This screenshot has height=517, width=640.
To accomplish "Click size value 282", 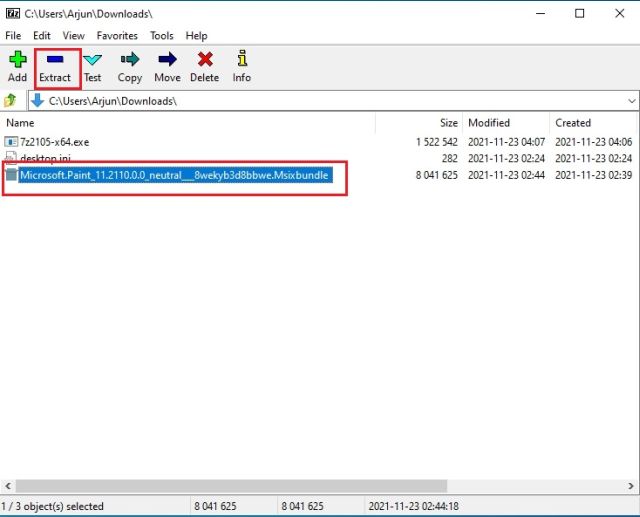I will pos(449,158).
